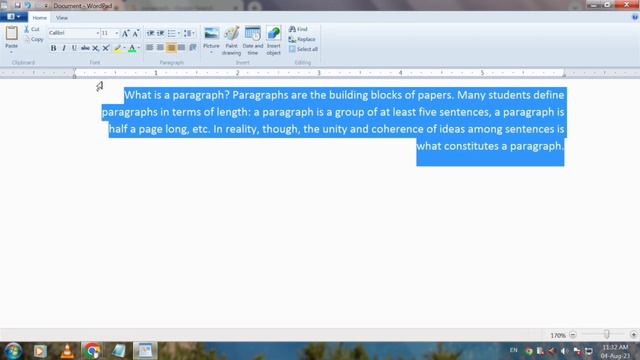Toggle Bold formatting
Image resolution: width=640 pixels, height=360 pixels.
pyautogui.click(x=53, y=48)
